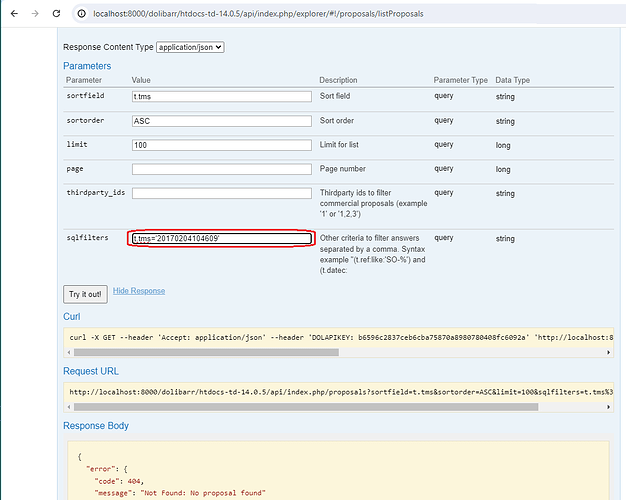Click the thirdparty_ids parameter name

point(95,192)
